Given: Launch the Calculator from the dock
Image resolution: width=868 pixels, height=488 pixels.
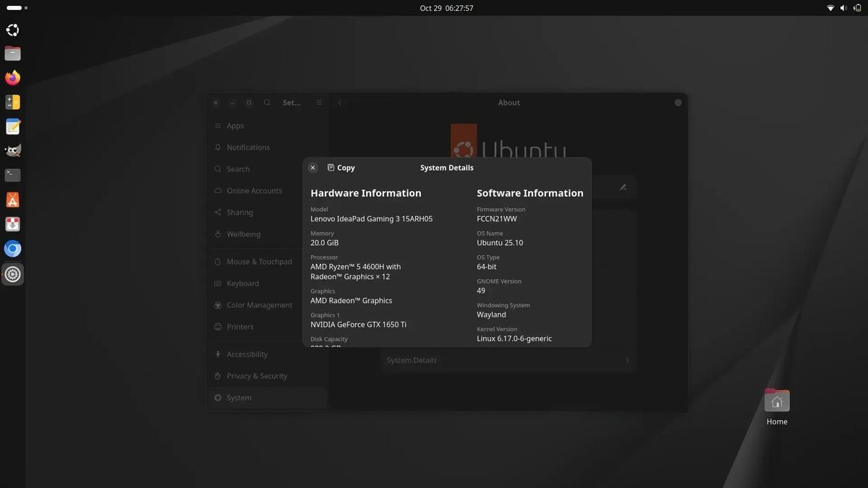Looking at the screenshot, I should [12, 102].
